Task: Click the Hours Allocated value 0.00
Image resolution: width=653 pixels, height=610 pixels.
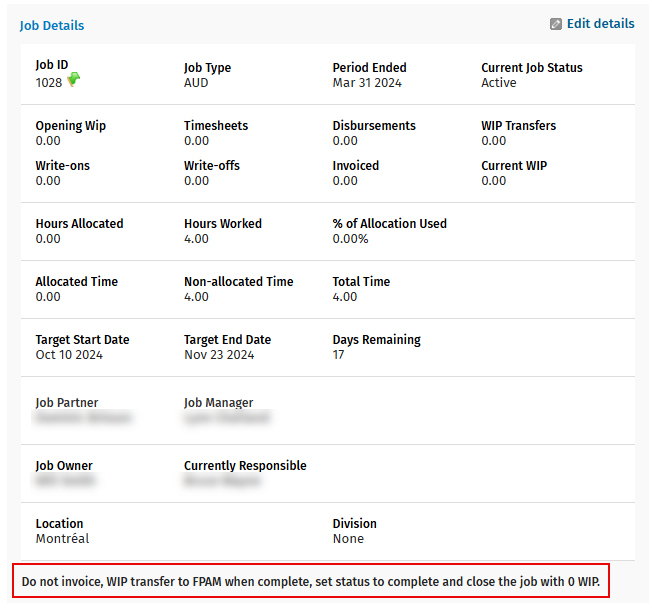Action: pyautogui.click(x=48, y=239)
